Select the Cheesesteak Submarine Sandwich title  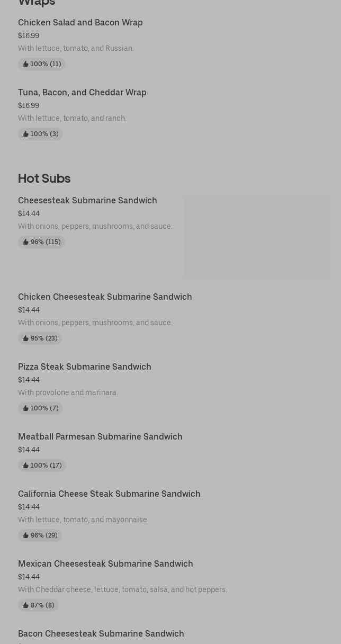pyautogui.click(x=87, y=201)
